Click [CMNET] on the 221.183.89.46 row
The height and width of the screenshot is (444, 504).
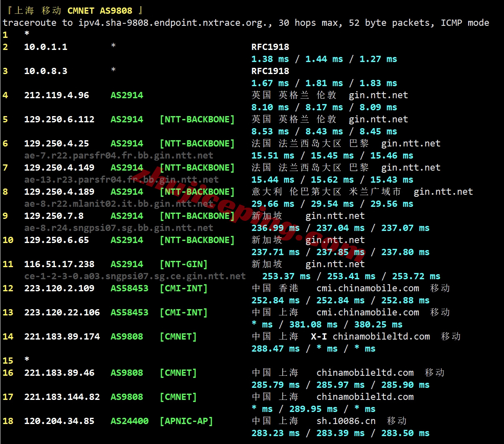click(178, 373)
